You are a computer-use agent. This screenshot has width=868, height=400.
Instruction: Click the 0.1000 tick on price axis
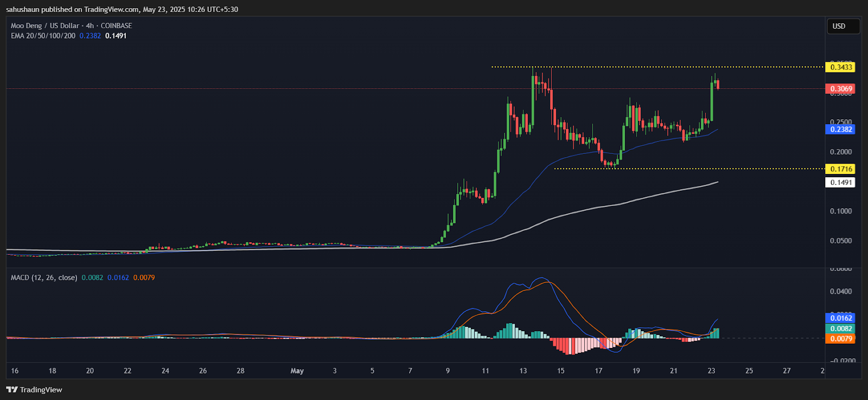point(840,211)
